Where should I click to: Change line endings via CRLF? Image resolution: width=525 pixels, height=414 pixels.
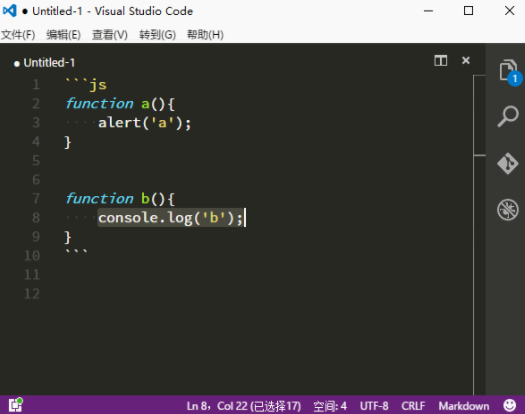[413, 406]
